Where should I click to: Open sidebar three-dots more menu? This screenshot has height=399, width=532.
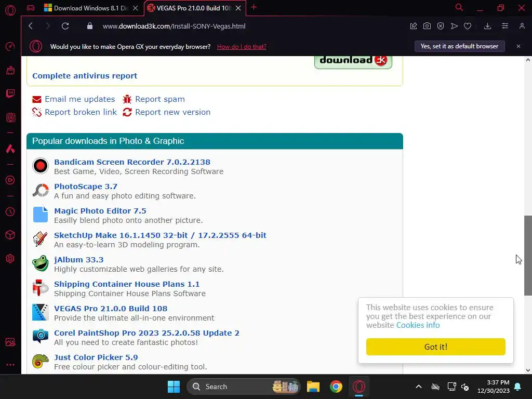coord(10,365)
